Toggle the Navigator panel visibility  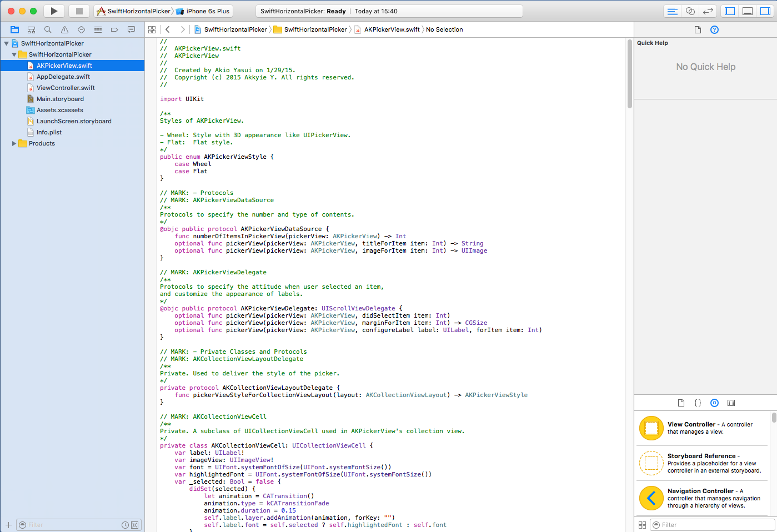coord(730,11)
